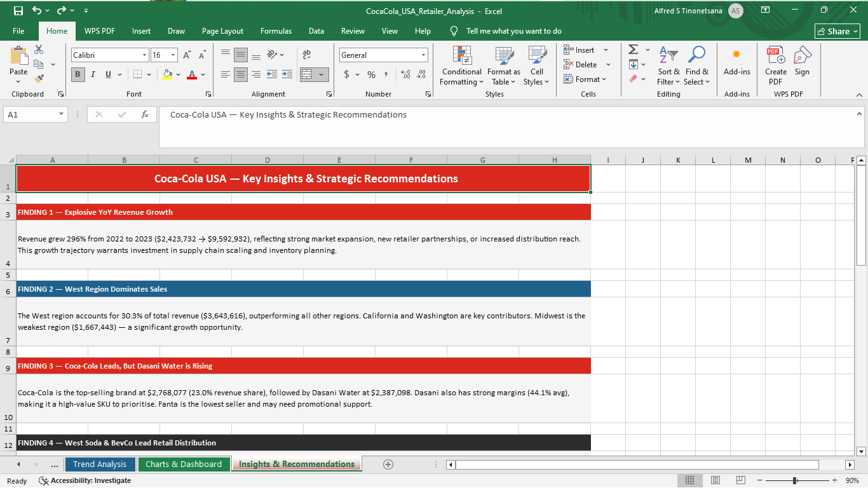Click the Cut scissors icon
The width and height of the screenshot is (868, 488).
tap(39, 50)
